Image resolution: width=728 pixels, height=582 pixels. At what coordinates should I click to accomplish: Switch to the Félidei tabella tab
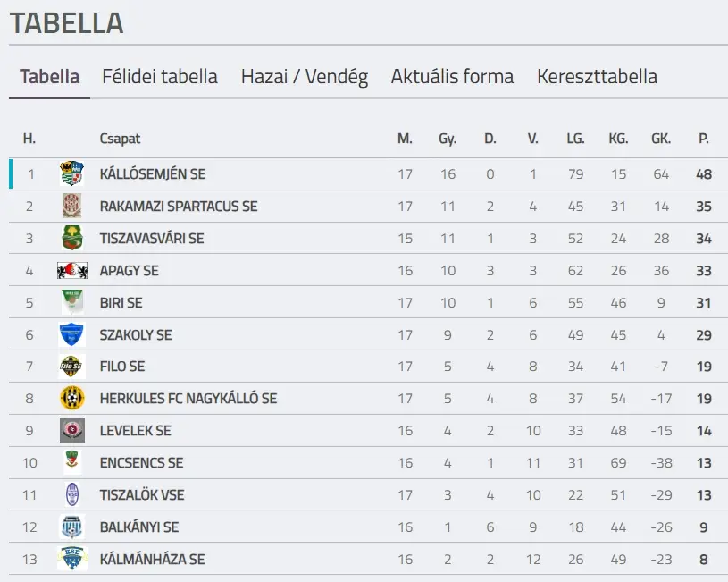[x=160, y=77]
